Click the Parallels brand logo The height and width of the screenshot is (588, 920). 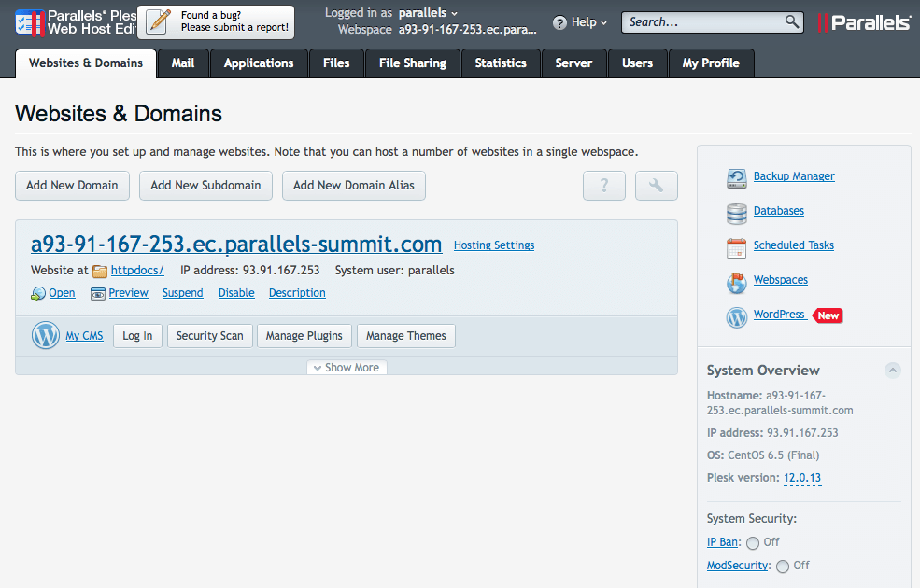pos(864,22)
